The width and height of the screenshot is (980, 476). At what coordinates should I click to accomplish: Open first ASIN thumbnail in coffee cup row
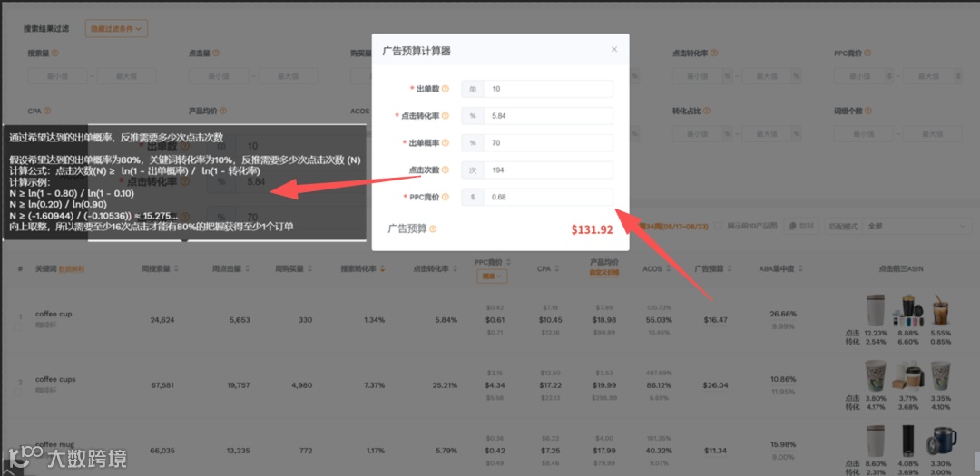tap(876, 310)
